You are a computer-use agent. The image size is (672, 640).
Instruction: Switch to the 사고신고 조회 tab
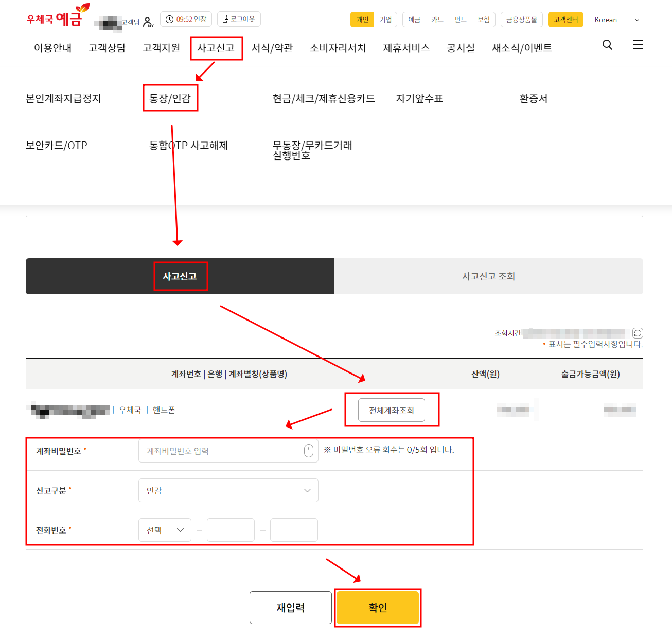click(x=488, y=276)
